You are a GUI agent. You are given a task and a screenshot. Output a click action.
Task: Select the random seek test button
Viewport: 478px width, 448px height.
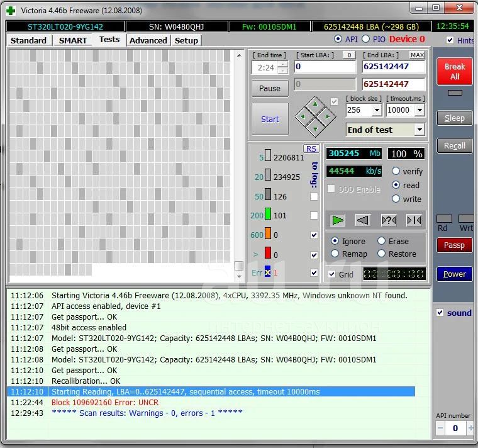coord(389,220)
